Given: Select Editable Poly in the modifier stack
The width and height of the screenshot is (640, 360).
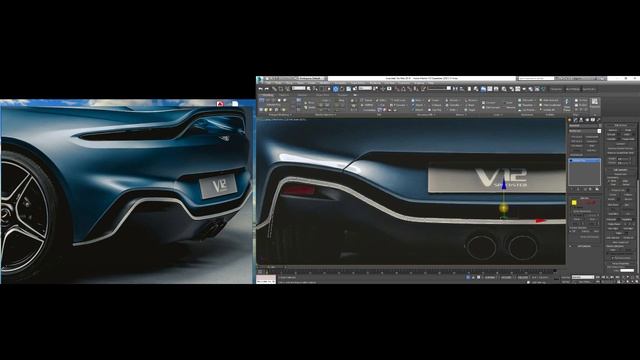Looking at the screenshot, I should (x=584, y=160).
